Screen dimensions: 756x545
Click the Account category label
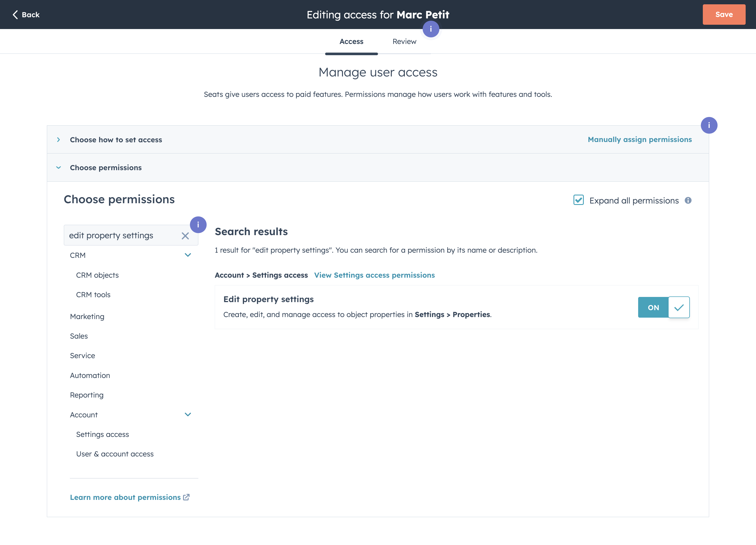(x=84, y=415)
